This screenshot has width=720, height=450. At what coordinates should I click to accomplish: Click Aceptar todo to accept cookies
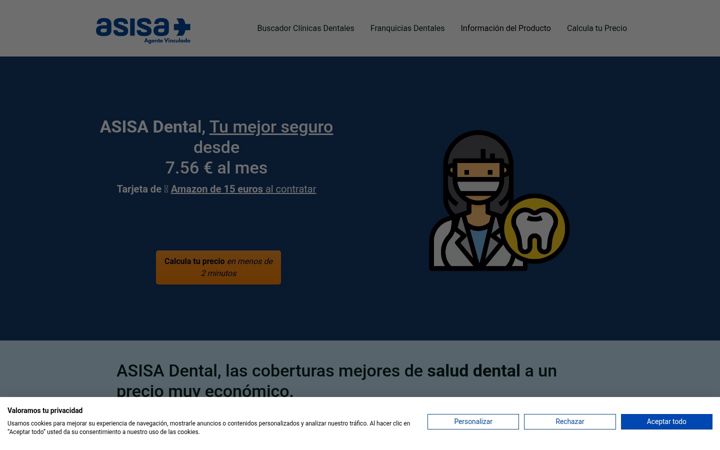tap(667, 422)
